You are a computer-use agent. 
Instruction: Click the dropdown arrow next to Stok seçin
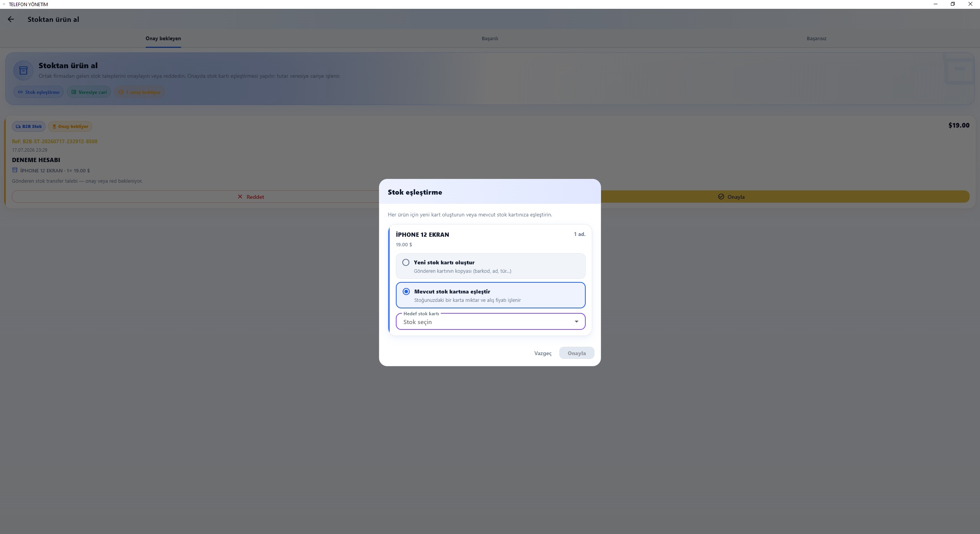click(576, 321)
